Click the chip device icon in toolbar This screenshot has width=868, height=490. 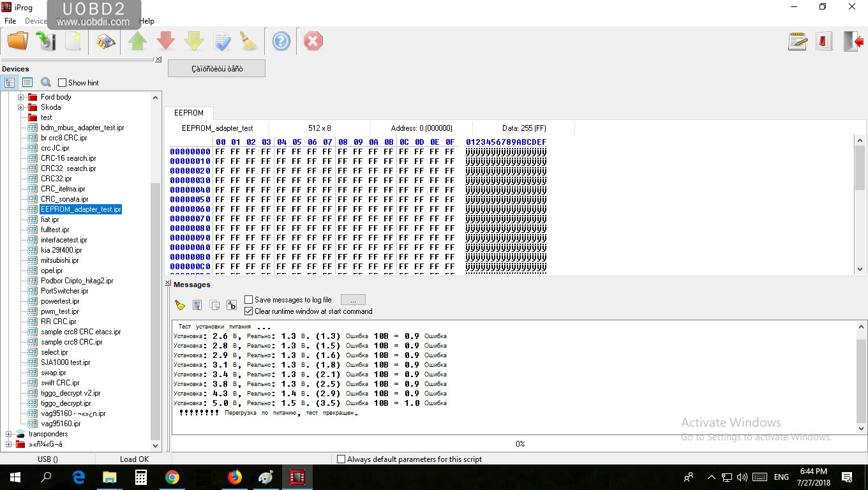click(x=105, y=42)
